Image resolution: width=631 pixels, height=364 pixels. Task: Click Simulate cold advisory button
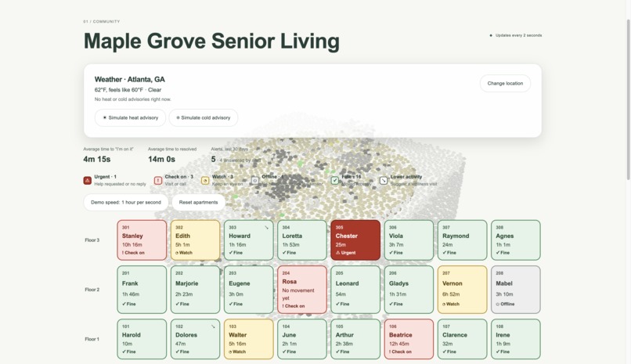204,118
